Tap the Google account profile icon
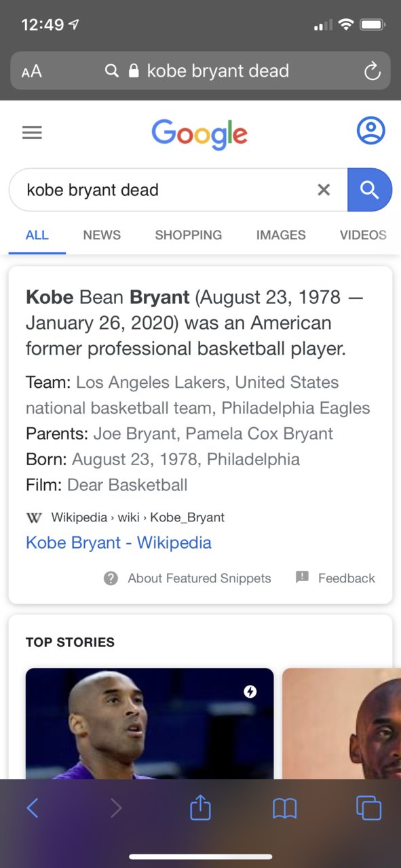Screen dimensions: 401x868 click(370, 131)
